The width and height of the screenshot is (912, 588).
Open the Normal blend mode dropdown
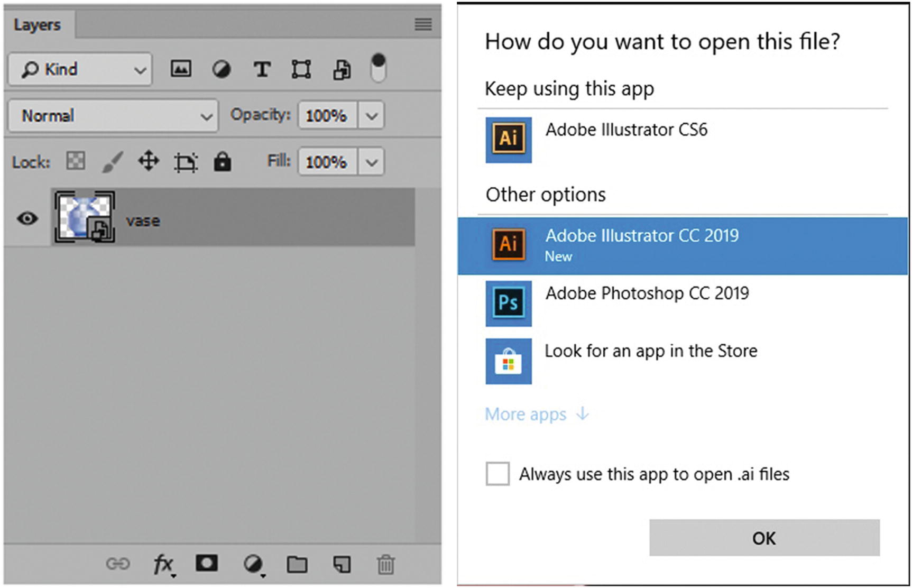coord(114,115)
